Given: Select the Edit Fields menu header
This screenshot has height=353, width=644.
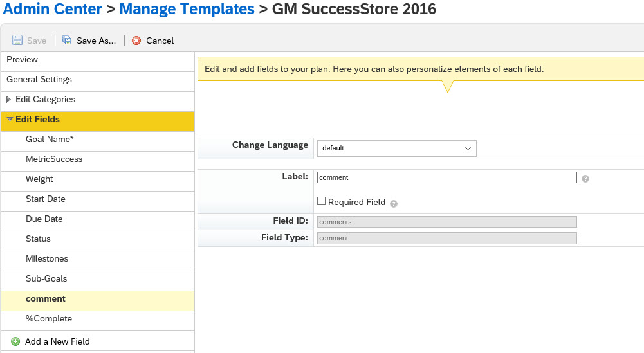Looking at the screenshot, I should pos(98,121).
